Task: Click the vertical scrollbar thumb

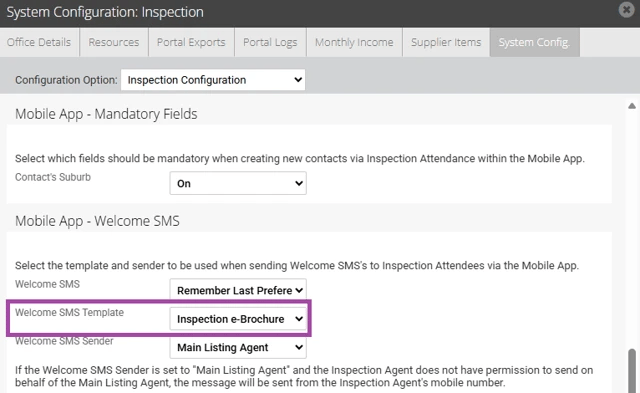Action: tap(633, 370)
